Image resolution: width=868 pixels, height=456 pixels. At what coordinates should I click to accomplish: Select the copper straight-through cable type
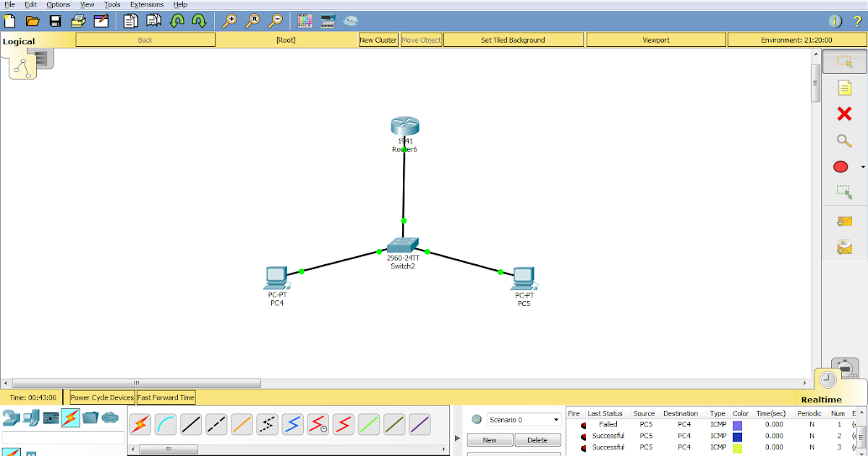pyautogui.click(x=191, y=424)
